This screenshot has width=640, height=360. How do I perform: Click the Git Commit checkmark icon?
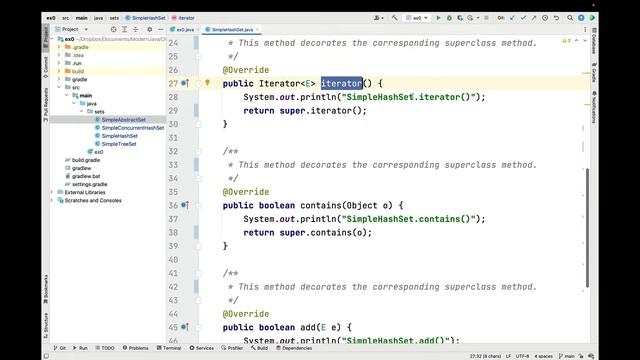[523, 18]
